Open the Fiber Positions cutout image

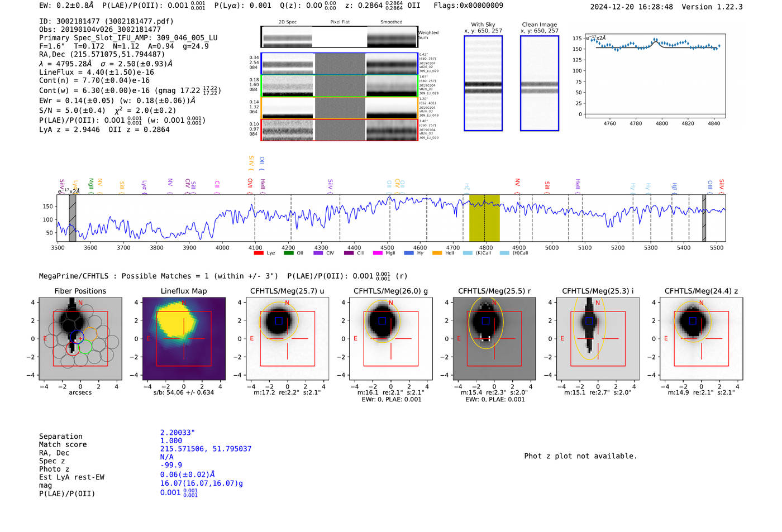coord(80,339)
